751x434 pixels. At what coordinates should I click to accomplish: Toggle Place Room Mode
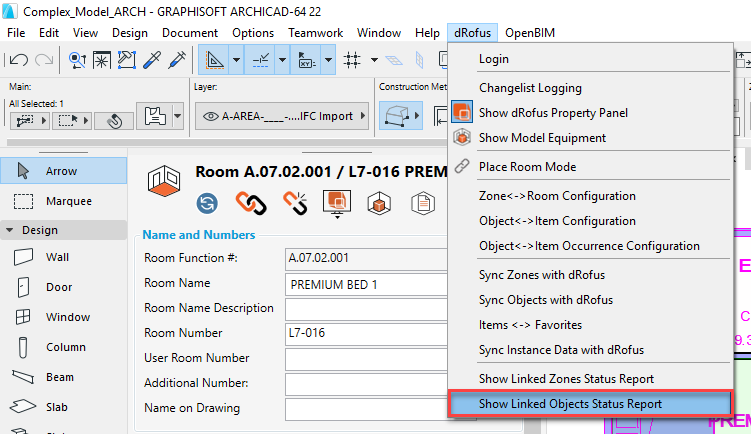pos(527,166)
